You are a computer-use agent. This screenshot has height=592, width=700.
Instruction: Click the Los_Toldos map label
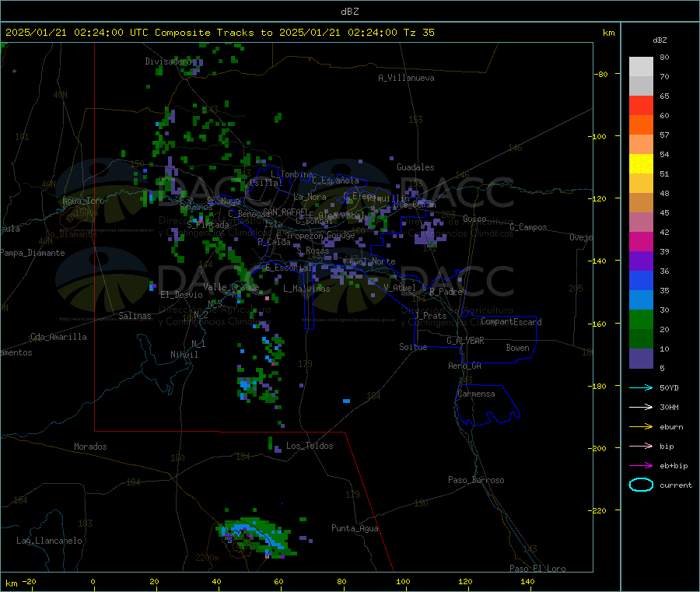(x=310, y=446)
